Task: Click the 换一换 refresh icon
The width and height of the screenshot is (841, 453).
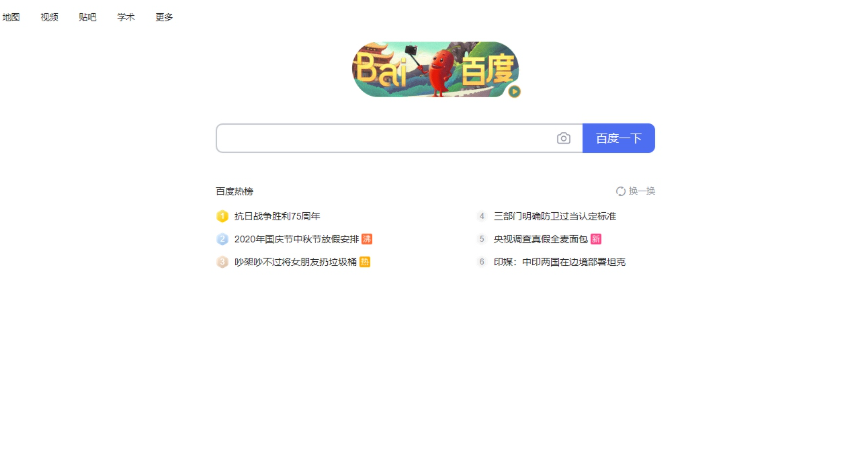Action: click(x=621, y=191)
